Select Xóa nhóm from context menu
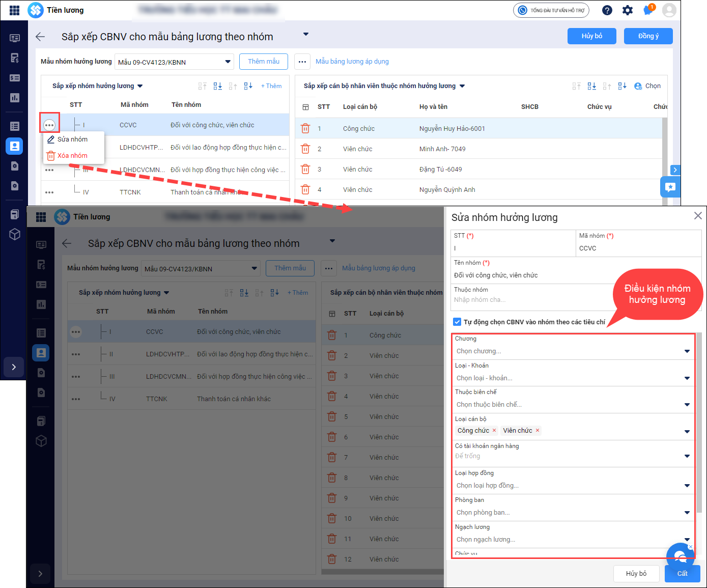Screen dimensions: 707x588 (x=72, y=156)
